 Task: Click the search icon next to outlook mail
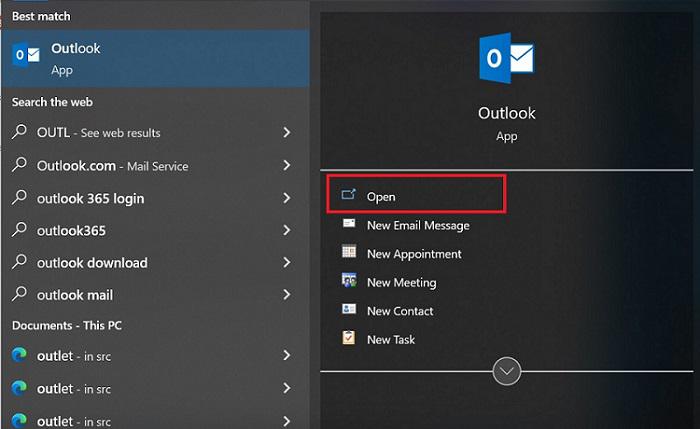19,294
